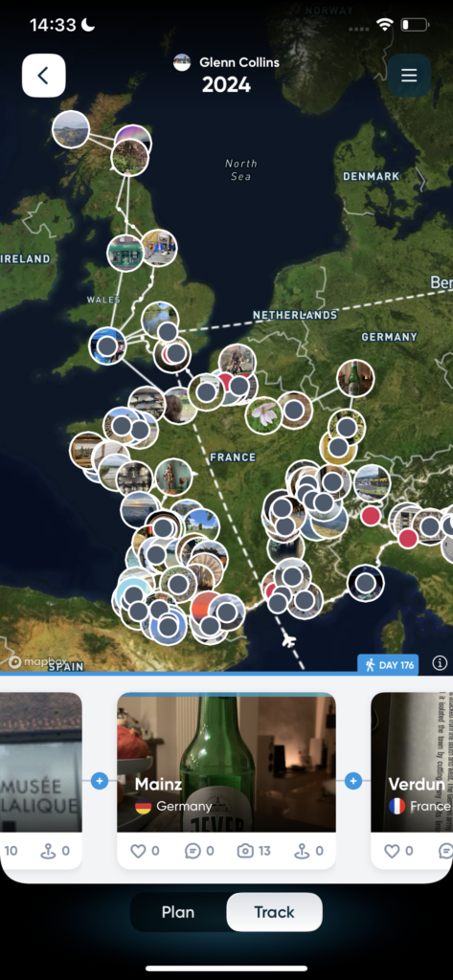Select the green bottle photo pin in Germany
The image size is (453, 980).
[x=355, y=378]
